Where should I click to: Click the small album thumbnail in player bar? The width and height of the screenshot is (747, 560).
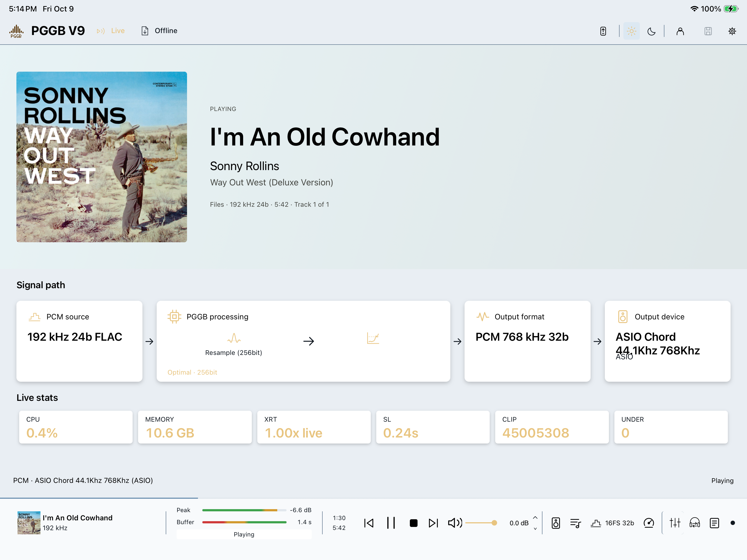click(x=29, y=523)
